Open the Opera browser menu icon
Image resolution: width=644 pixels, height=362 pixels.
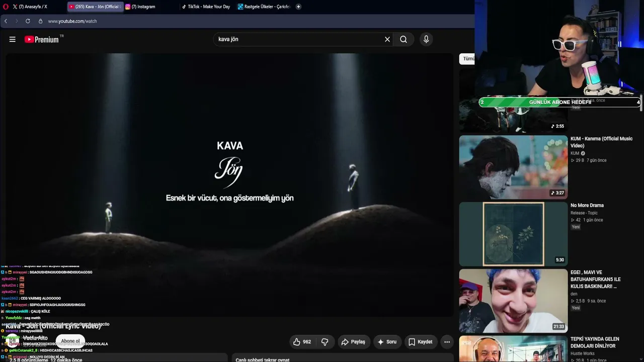[x=6, y=7]
